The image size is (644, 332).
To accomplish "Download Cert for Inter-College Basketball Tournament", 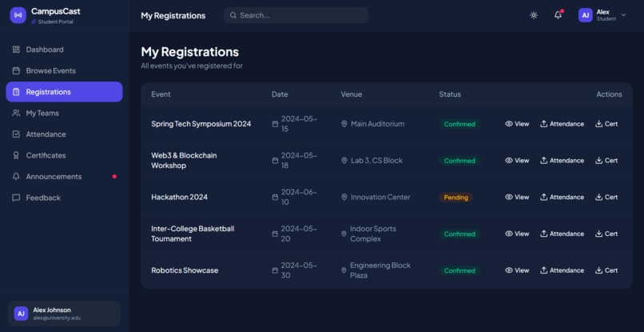I will (x=606, y=234).
